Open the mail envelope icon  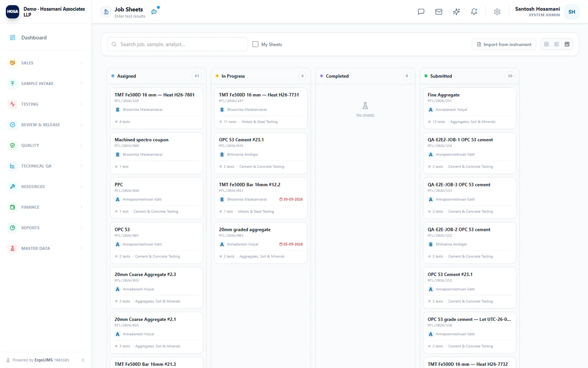(x=438, y=12)
